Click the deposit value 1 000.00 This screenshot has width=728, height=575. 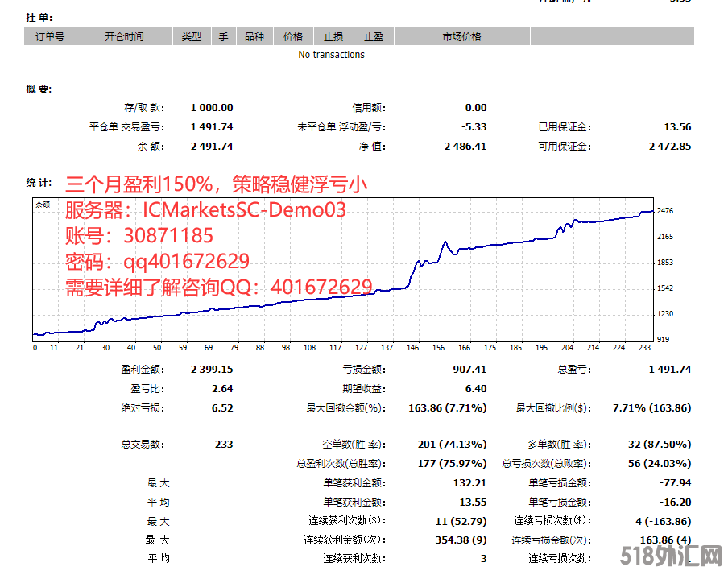click(x=212, y=108)
